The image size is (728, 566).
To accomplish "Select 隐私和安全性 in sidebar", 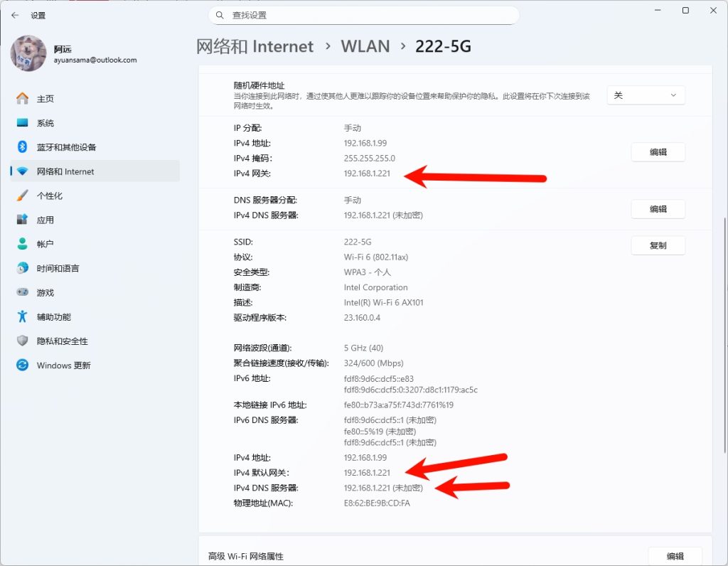I will point(62,341).
